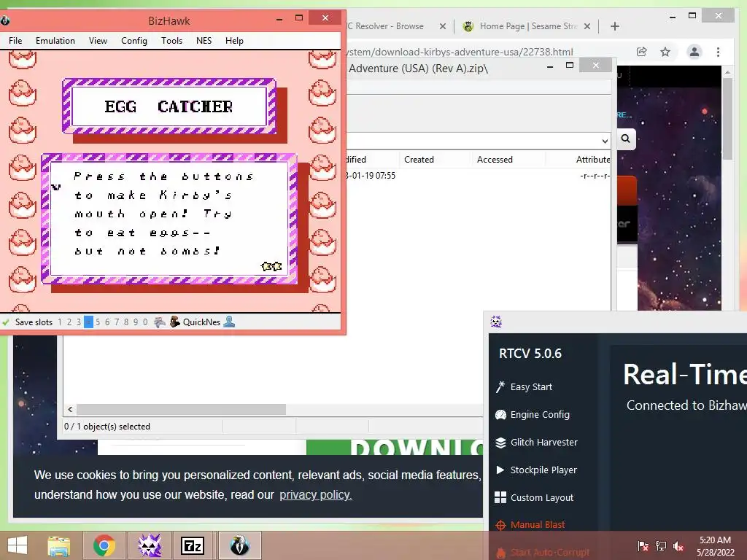Click the QuickNes core icon in status bar
Image resolution: width=747 pixels, height=560 pixels.
pos(175,322)
